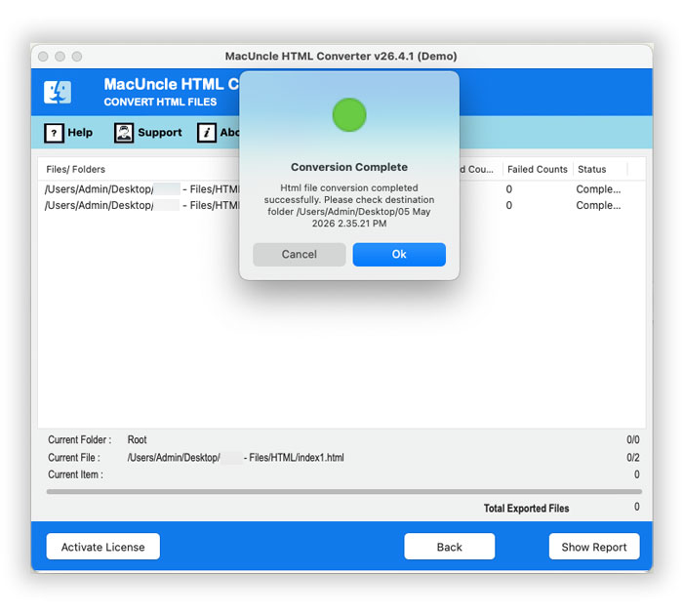The width and height of the screenshot is (683, 616).
Task: Confirm the dialog with Ok
Action: point(399,254)
